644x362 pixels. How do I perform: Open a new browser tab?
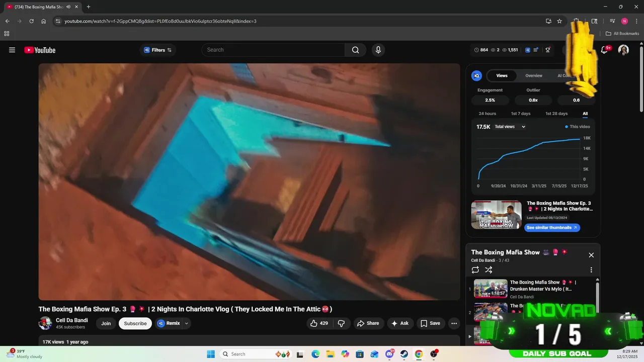pyautogui.click(x=89, y=7)
